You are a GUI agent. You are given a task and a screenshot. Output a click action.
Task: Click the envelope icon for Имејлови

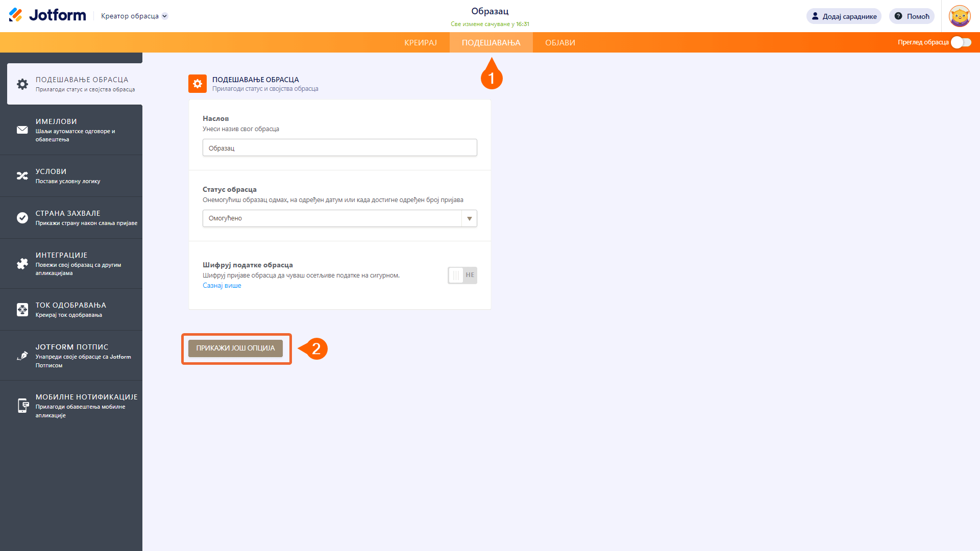(x=22, y=130)
